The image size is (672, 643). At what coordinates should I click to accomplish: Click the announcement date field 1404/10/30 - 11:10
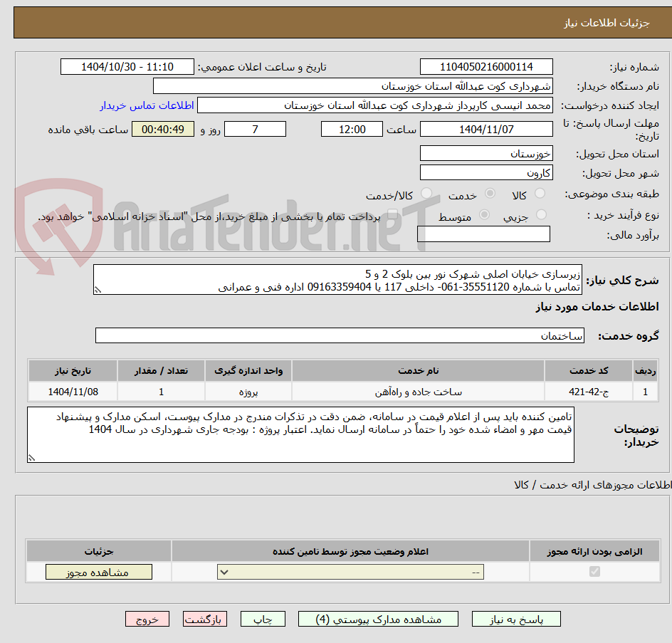(x=127, y=67)
